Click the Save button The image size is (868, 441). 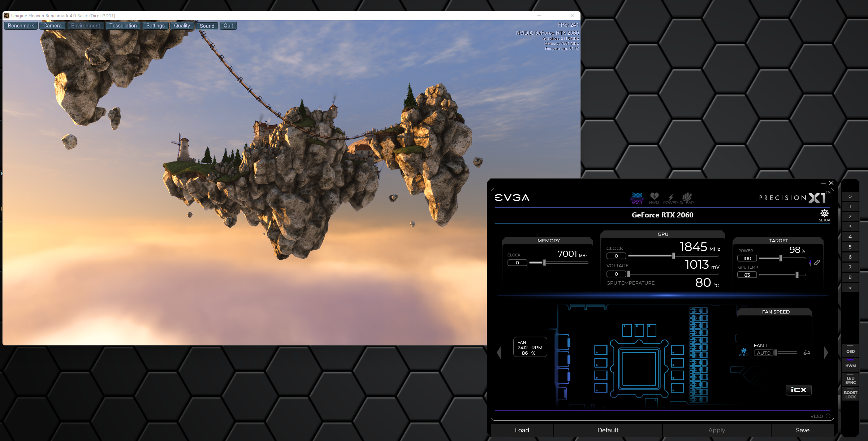coord(802,430)
